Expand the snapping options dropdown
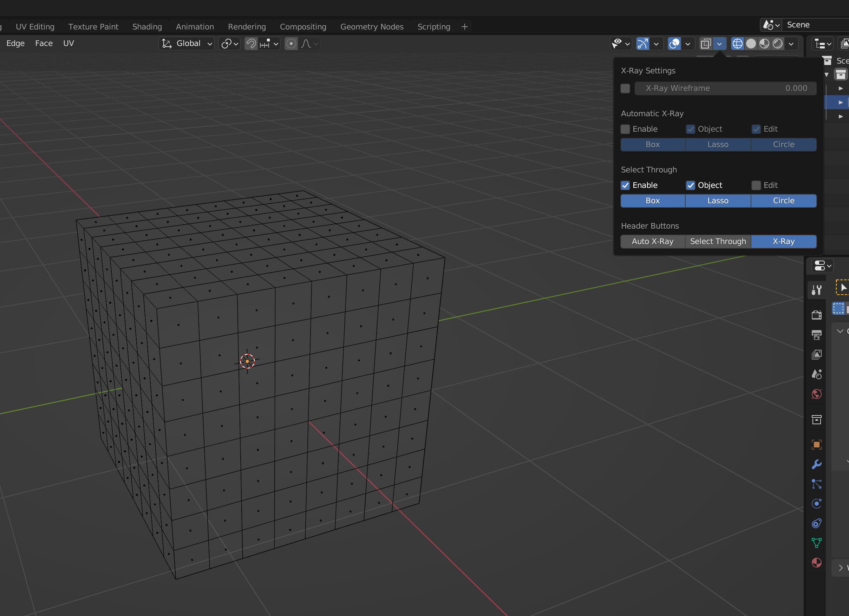The height and width of the screenshot is (616, 849). pos(276,44)
